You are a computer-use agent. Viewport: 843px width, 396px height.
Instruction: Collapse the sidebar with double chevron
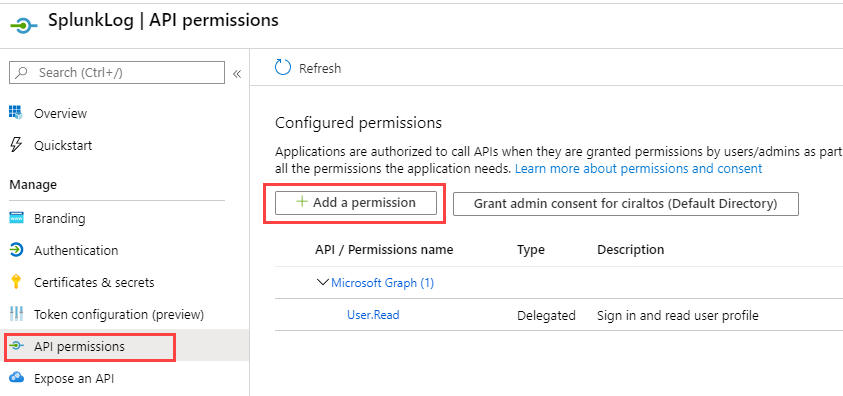pos(237,74)
